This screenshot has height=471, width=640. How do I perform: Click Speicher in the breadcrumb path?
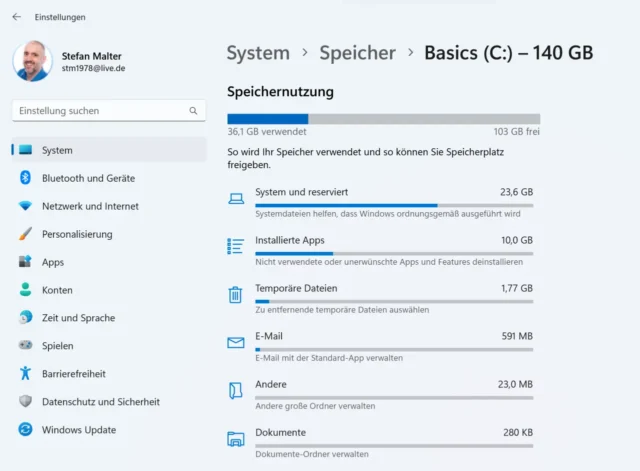(x=357, y=53)
